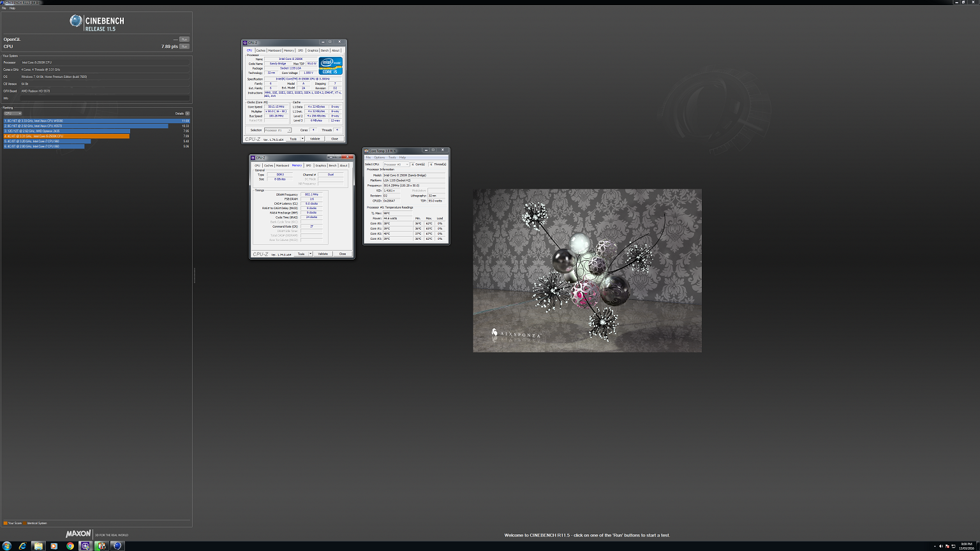Image resolution: width=980 pixels, height=551 pixels.
Task: Open Bench tab in CPU-Z CPU window
Action: 325,50
